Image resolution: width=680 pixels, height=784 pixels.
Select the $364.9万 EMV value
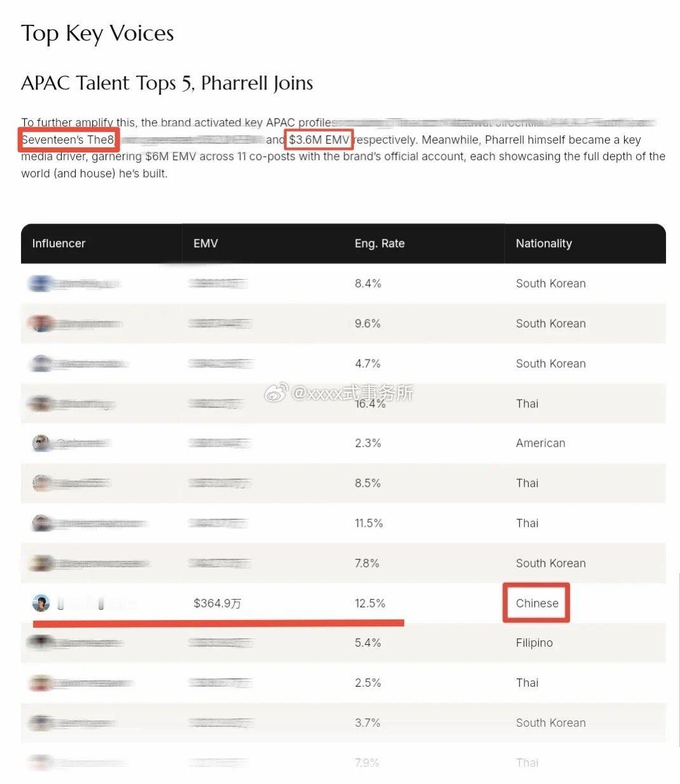pyautogui.click(x=217, y=604)
